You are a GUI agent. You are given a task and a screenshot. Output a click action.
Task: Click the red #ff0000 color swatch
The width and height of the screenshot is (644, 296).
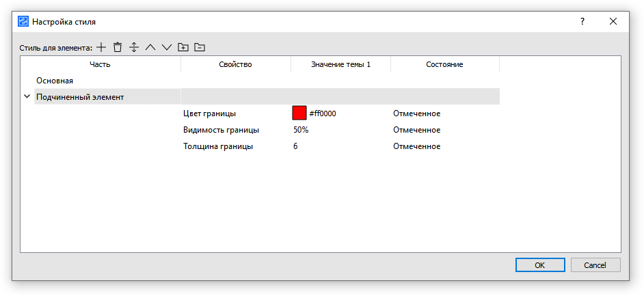(299, 113)
